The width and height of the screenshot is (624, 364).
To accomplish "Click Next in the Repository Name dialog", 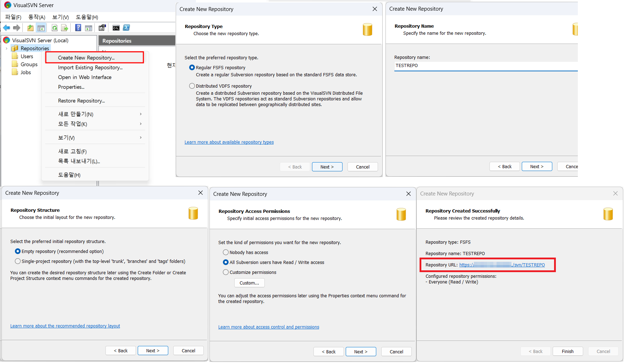I will coord(537,166).
